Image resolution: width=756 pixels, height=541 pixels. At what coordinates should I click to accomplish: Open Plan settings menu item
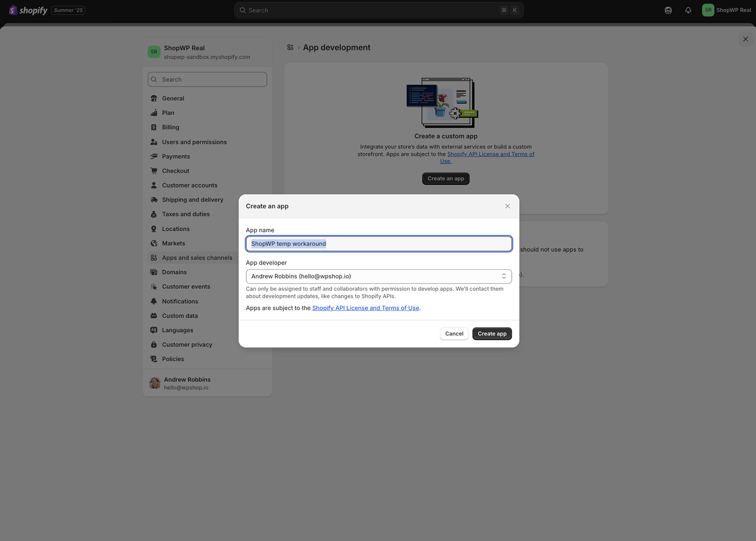point(207,113)
